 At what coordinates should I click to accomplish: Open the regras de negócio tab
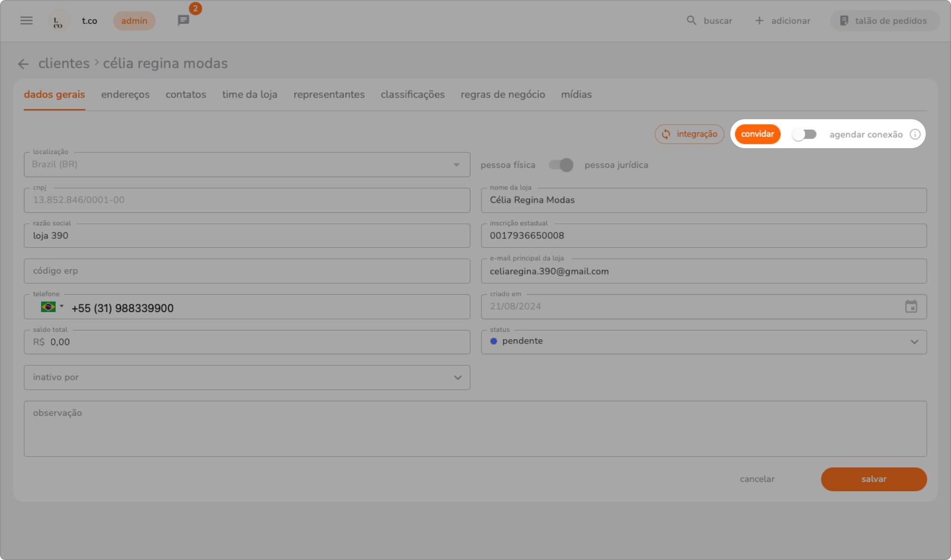(x=503, y=95)
